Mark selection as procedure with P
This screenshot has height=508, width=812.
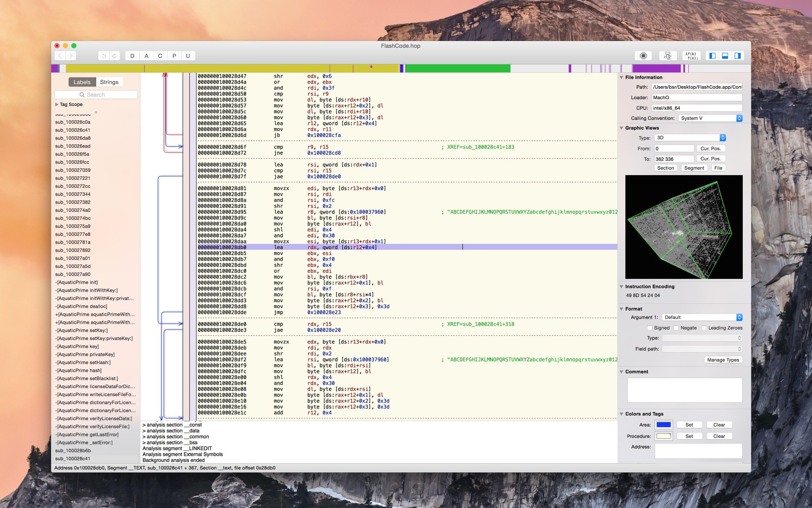pyautogui.click(x=174, y=56)
